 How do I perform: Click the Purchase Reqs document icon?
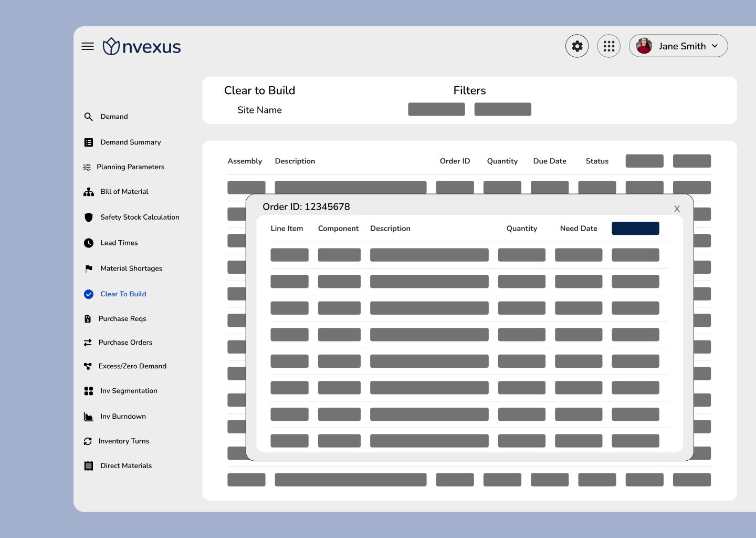tap(88, 319)
